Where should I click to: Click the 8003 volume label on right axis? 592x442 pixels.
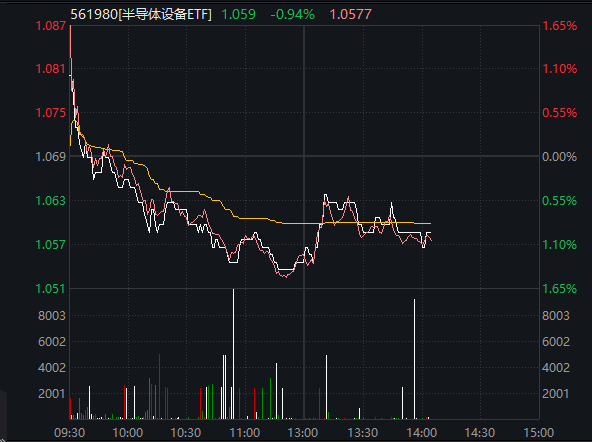tap(556, 315)
